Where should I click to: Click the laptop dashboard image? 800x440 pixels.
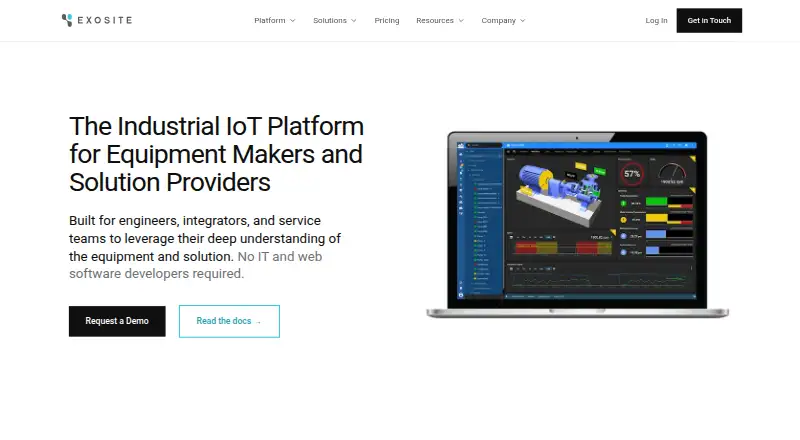coord(577,225)
